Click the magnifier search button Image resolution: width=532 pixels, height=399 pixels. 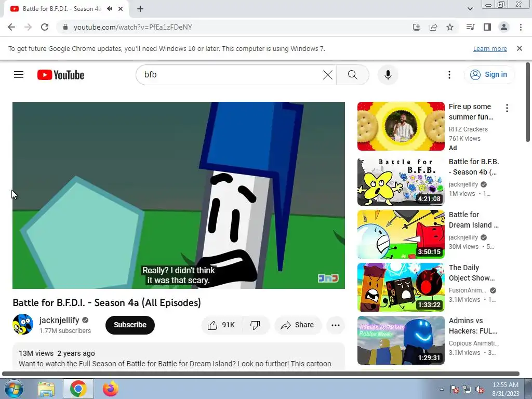coord(353,75)
